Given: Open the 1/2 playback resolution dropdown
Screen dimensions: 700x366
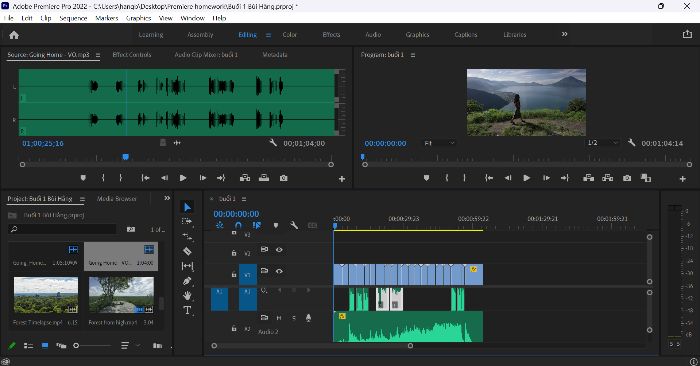Looking at the screenshot, I should 602,143.
